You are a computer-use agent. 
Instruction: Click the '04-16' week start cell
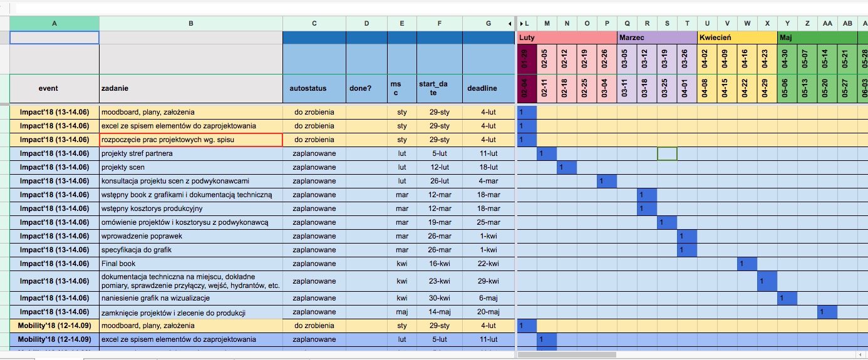pos(747,59)
